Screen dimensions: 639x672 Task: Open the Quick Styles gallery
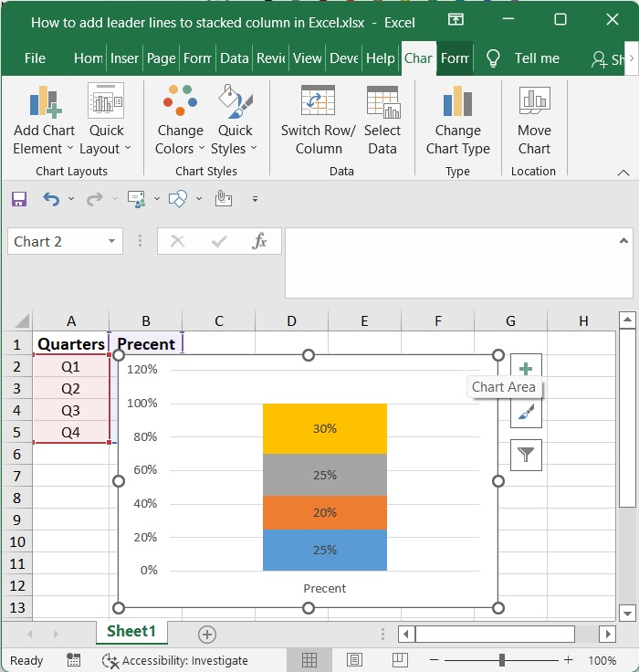[235, 121]
